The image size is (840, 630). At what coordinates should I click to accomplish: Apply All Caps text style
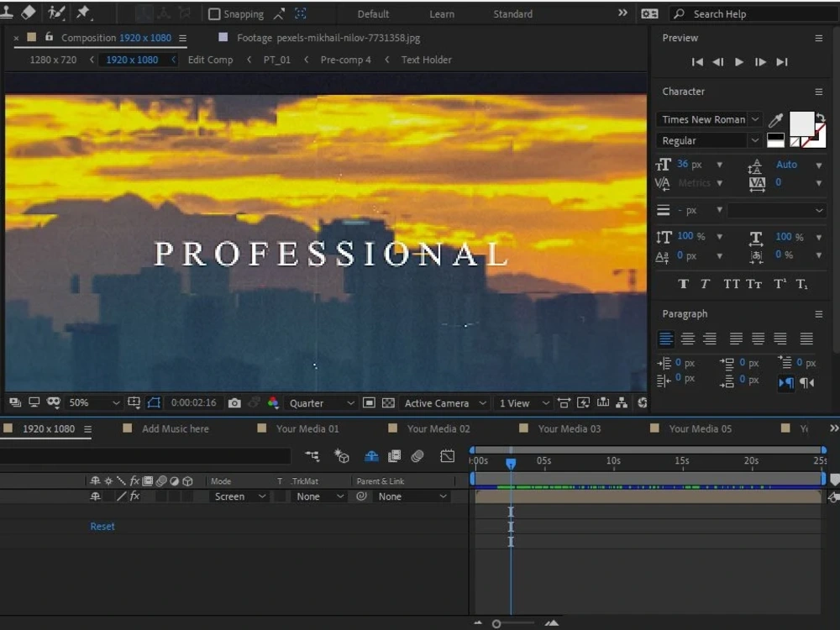click(732, 284)
